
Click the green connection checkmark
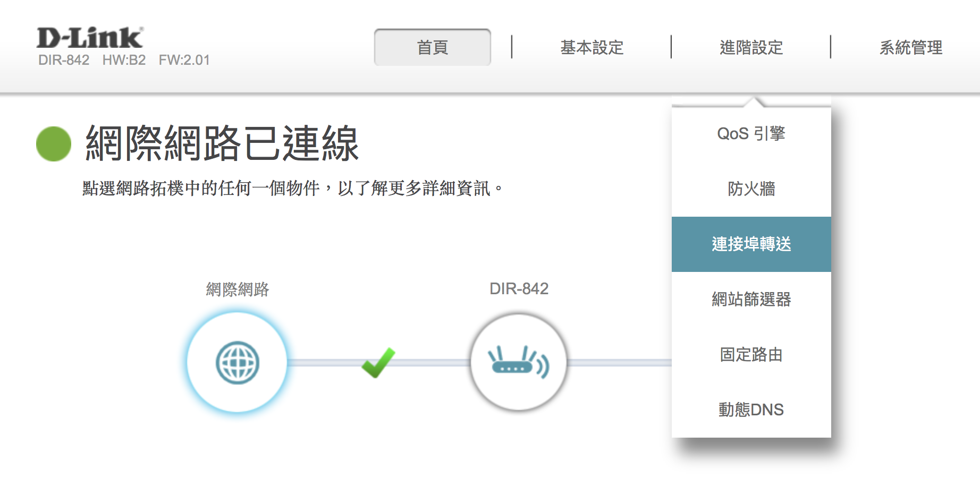point(378,363)
